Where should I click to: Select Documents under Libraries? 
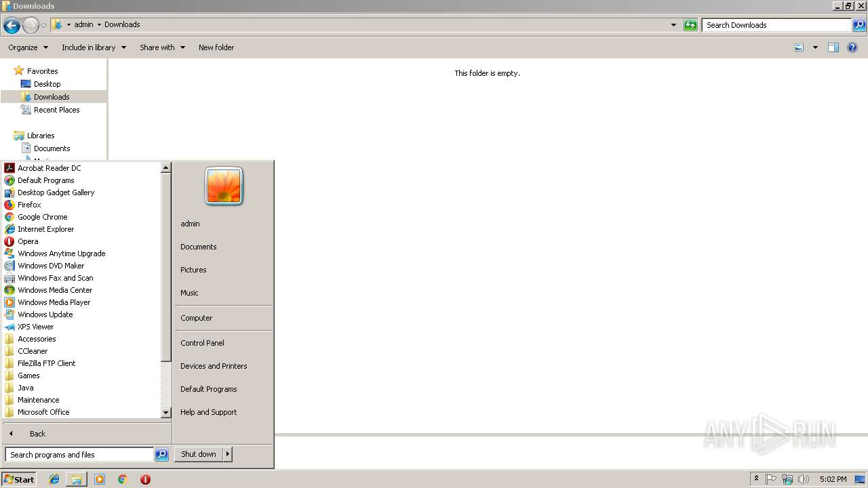click(52, 148)
